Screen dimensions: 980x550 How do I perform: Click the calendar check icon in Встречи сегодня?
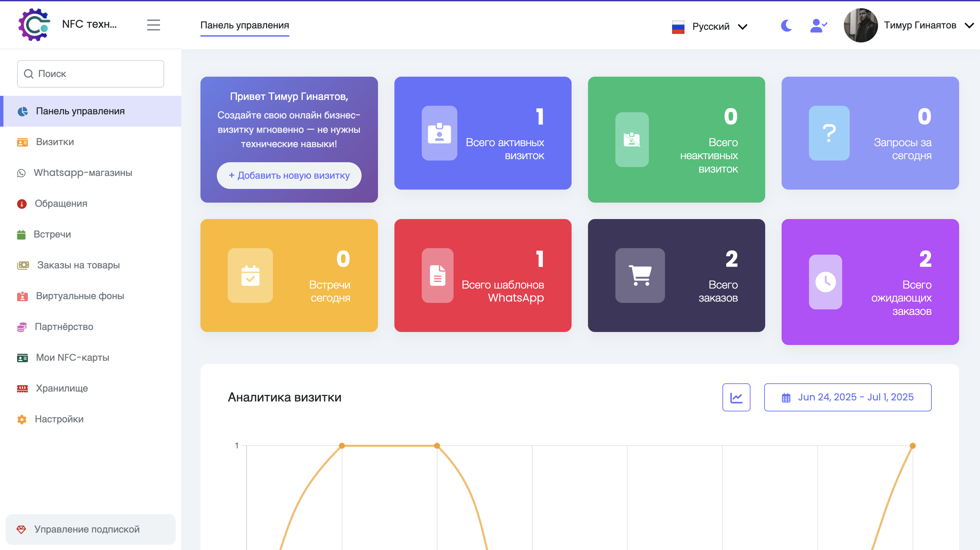click(250, 276)
